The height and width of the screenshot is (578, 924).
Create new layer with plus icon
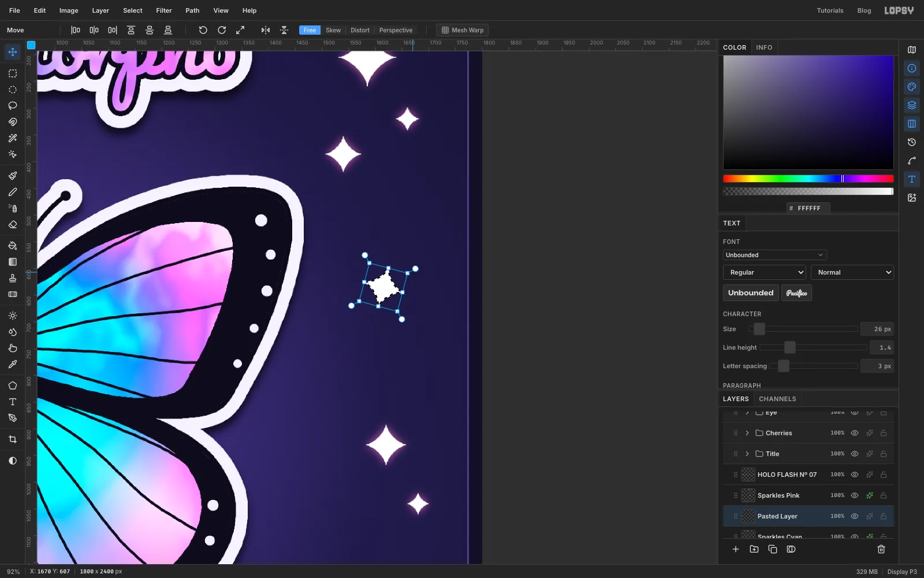pos(736,549)
